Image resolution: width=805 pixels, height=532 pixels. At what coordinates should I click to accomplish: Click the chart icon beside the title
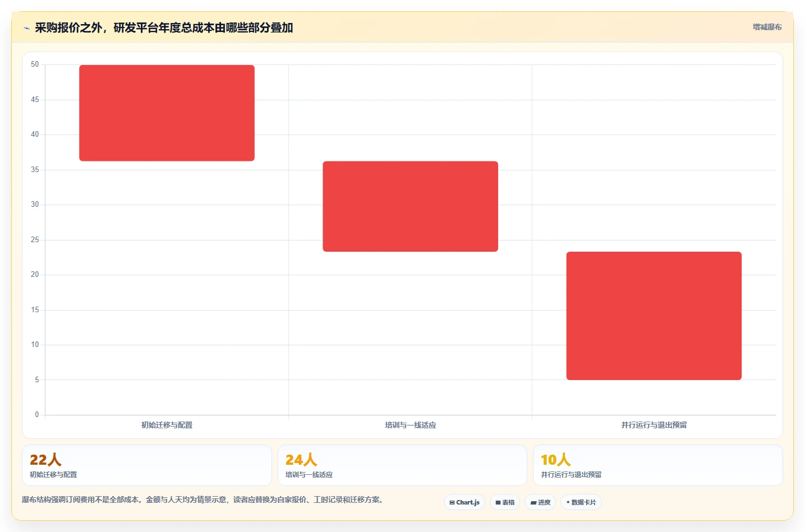(x=26, y=28)
